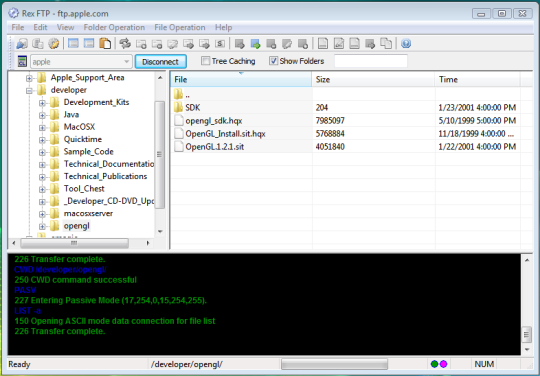Screen dimensions: 540x376
Task: Enable the Tree Caching checkbox
Action: (x=205, y=61)
